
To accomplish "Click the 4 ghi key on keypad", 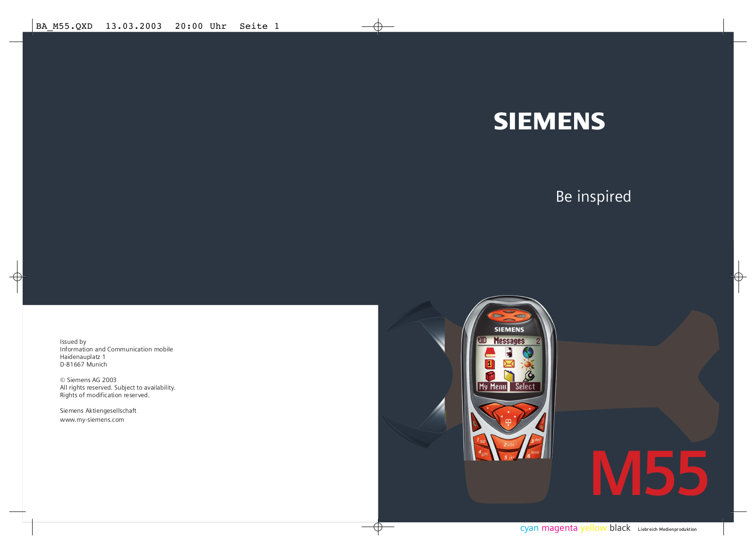I will [483, 453].
